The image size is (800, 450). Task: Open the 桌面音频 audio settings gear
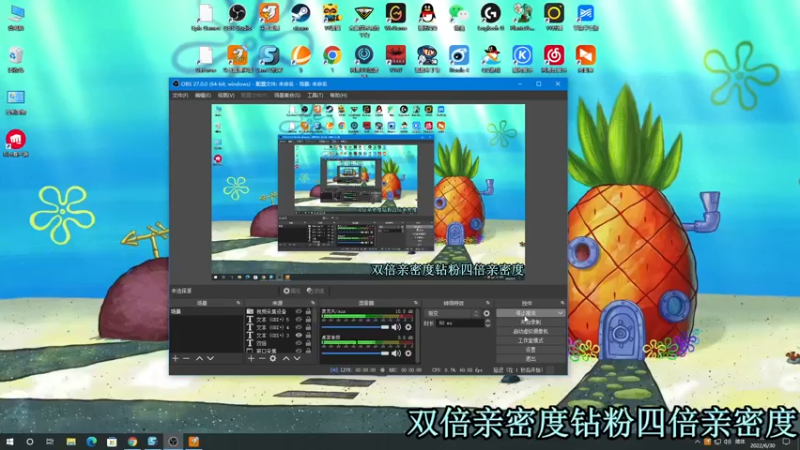tap(408, 353)
